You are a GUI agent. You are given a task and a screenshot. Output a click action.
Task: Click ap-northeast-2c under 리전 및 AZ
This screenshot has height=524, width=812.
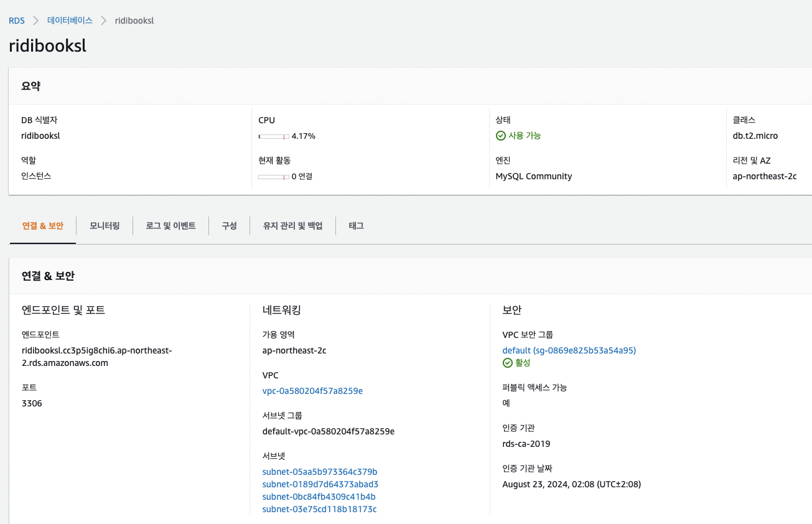765,176
